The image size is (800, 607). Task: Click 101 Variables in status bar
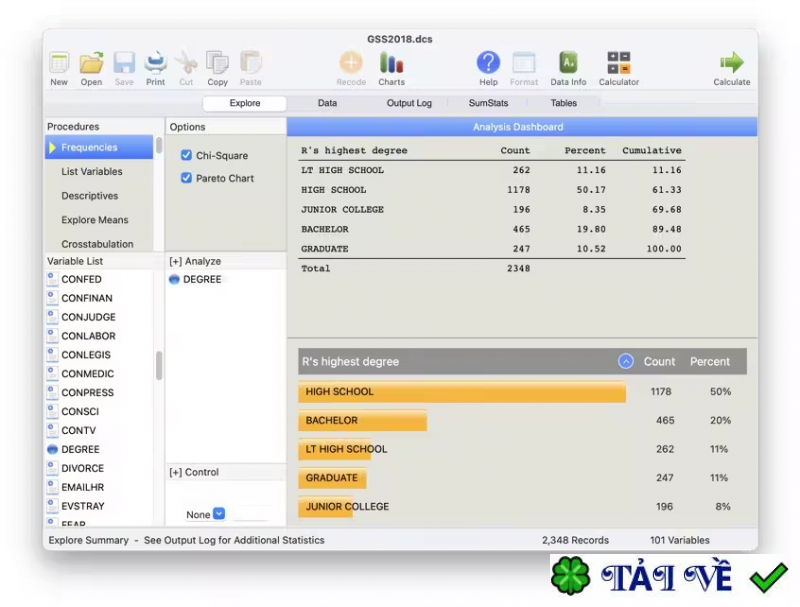(680, 540)
